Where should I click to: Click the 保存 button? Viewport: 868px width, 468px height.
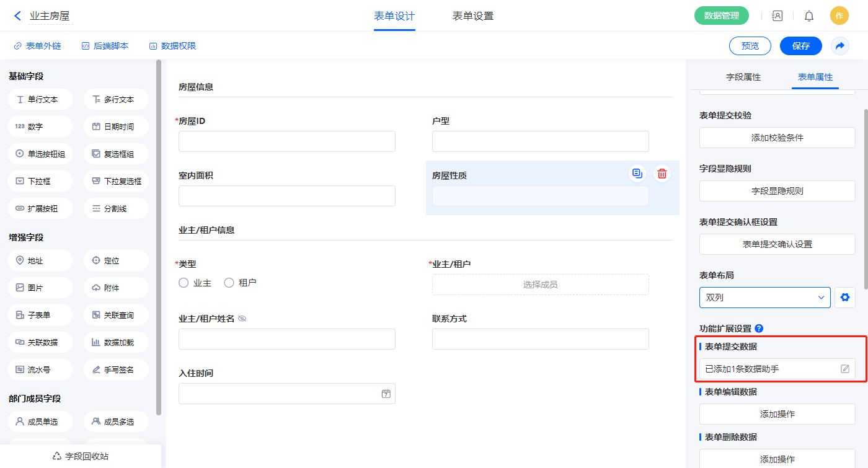[x=800, y=46]
